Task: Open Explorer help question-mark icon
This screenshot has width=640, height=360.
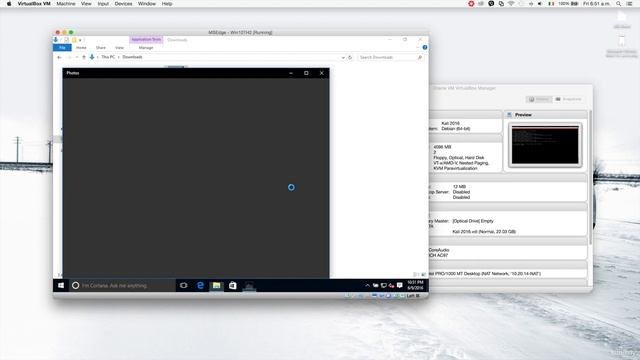Action: click(425, 47)
